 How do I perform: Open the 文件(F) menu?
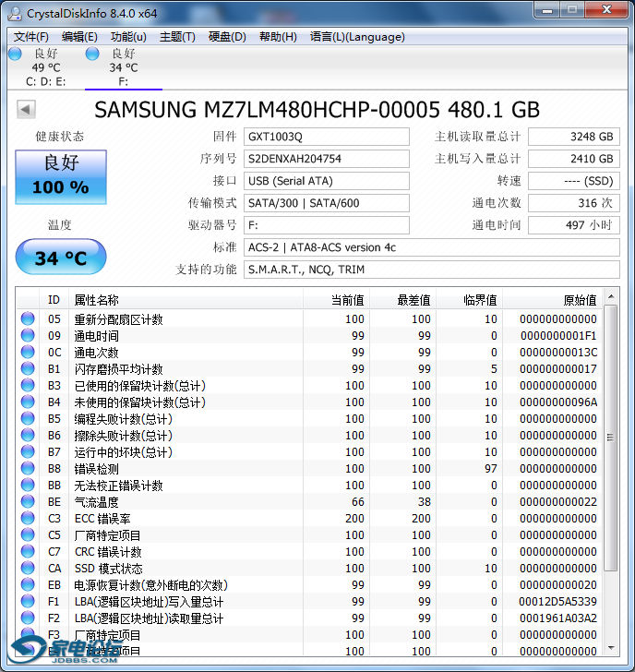(30, 37)
